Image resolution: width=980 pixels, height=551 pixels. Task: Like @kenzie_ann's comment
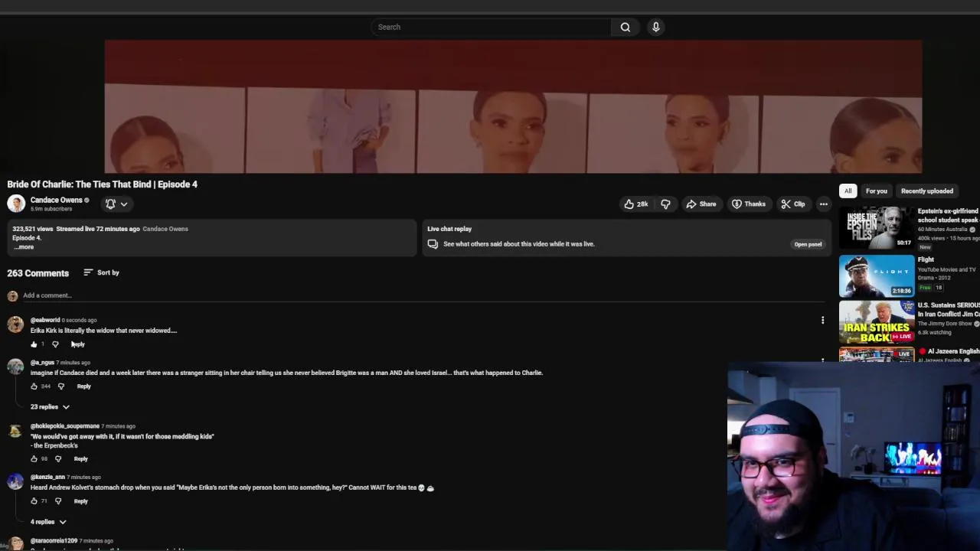34,501
